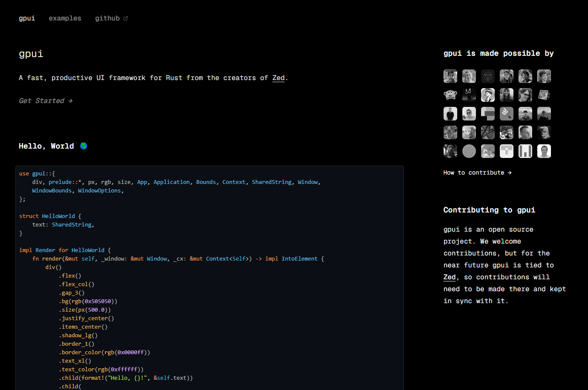Follow the Zed link in the tagline
This screenshot has width=588, height=390.
pyautogui.click(x=278, y=78)
